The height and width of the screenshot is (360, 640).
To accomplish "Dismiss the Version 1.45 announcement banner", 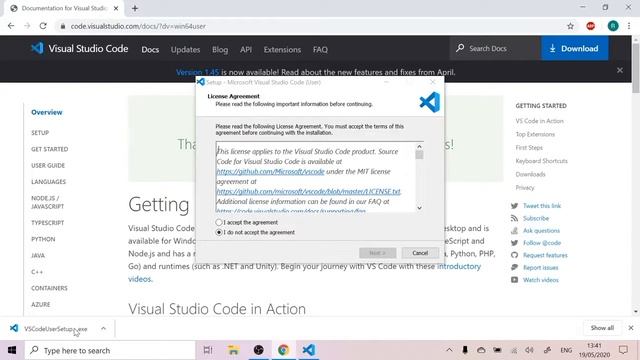I will (620, 70).
